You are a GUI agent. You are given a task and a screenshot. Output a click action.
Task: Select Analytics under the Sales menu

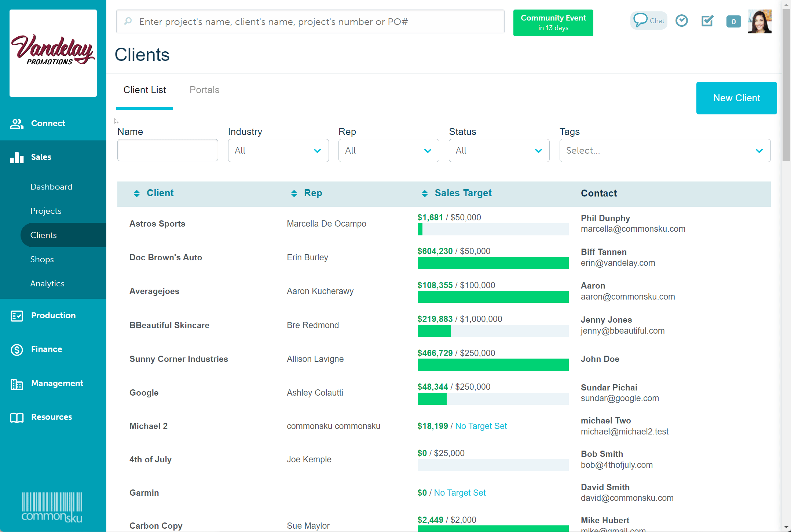tap(47, 283)
